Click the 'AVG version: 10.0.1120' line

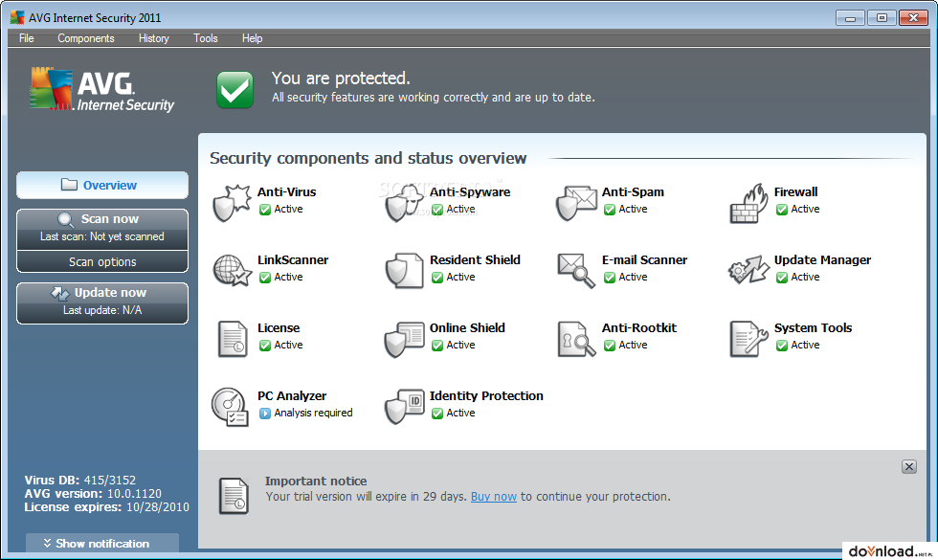coord(93,494)
